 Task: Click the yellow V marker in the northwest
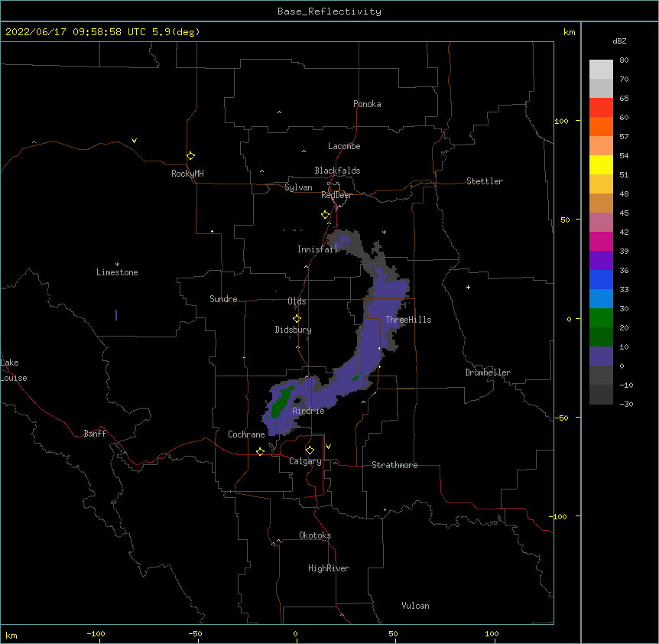pyautogui.click(x=134, y=141)
